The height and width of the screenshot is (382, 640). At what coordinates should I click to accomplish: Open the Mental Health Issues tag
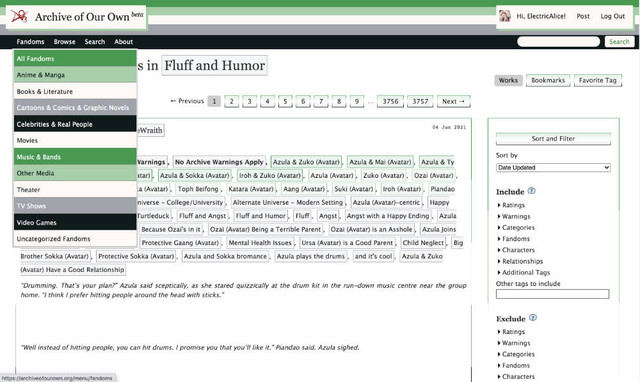(260, 243)
